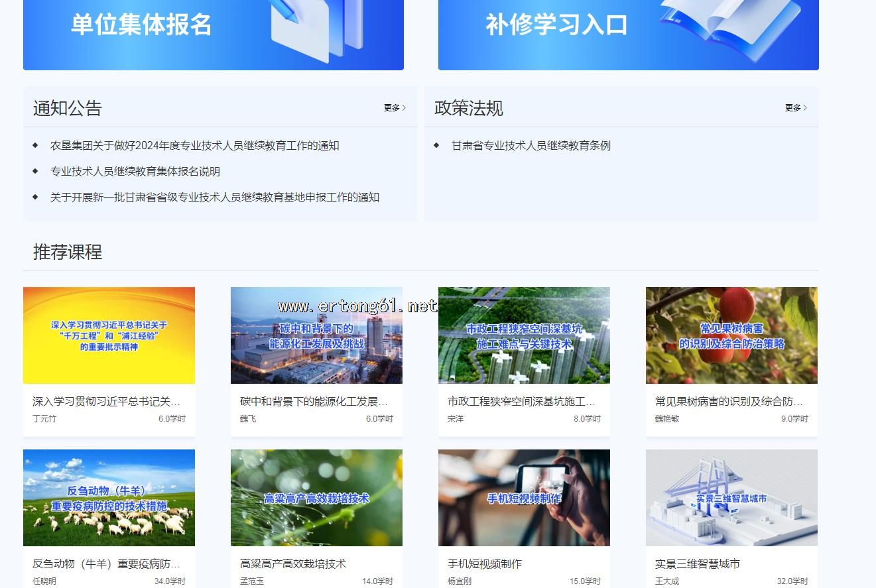Screen dimensions: 876x588
Task: Click the 碳中和背景下的能源化工 course thumbnail
Action: click(316, 335)
